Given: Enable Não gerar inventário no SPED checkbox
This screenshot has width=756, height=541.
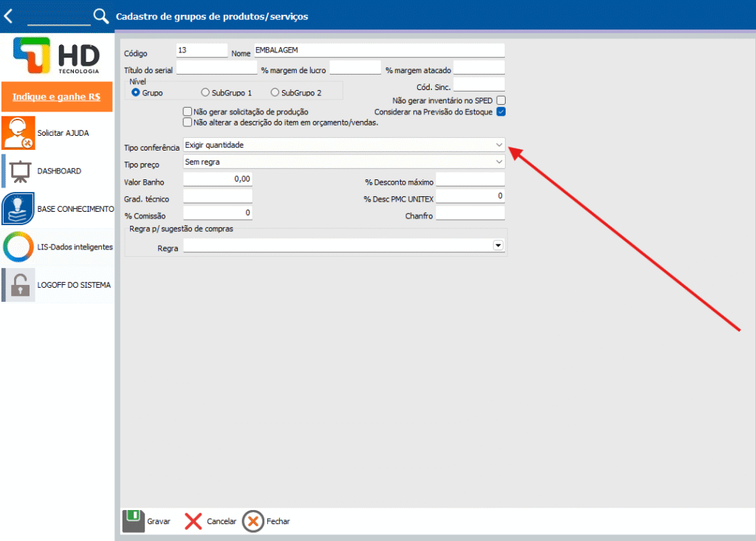Looking at the screenshot, I should click(501, 100).
